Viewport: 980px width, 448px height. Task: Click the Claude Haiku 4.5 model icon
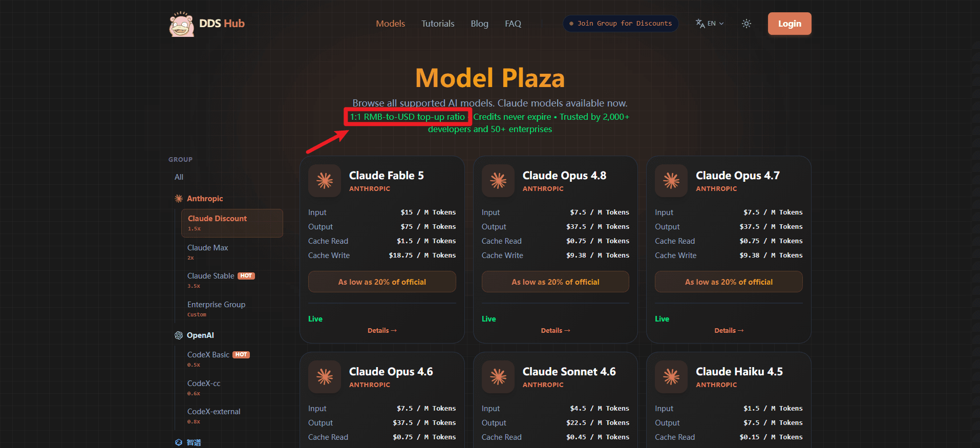[x=671, y=377]
